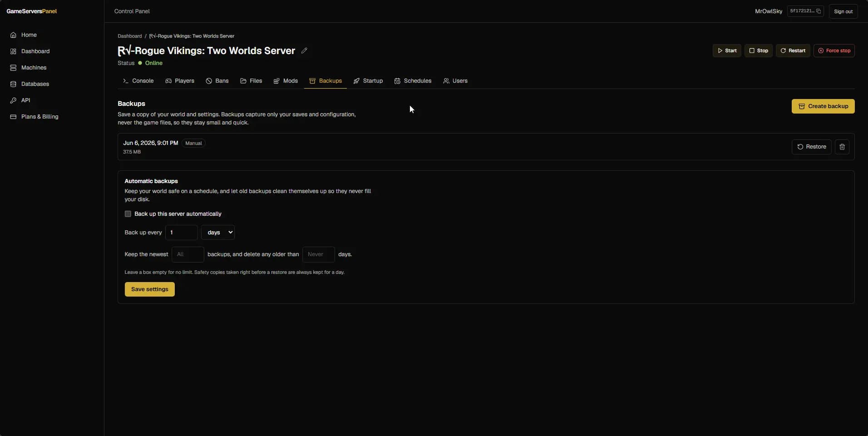This screenshot has width=868, height=436.
Task: Open the Startup tab
Action: [x=368, y=81]
